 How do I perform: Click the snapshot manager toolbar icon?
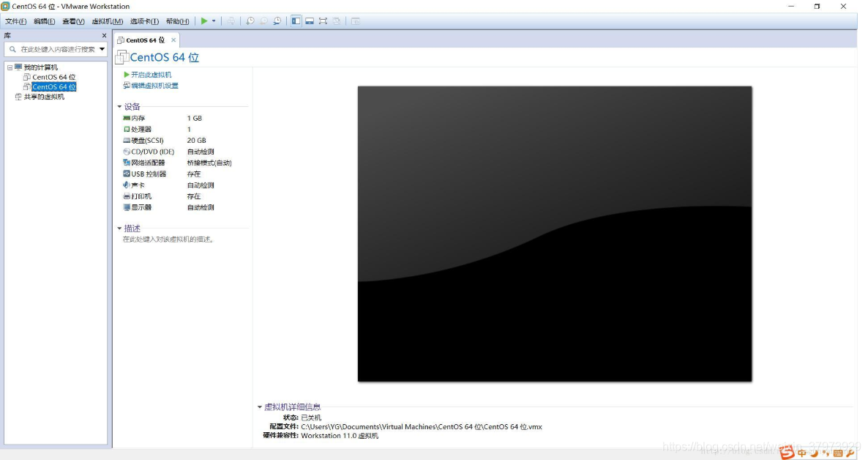[277, 21]
